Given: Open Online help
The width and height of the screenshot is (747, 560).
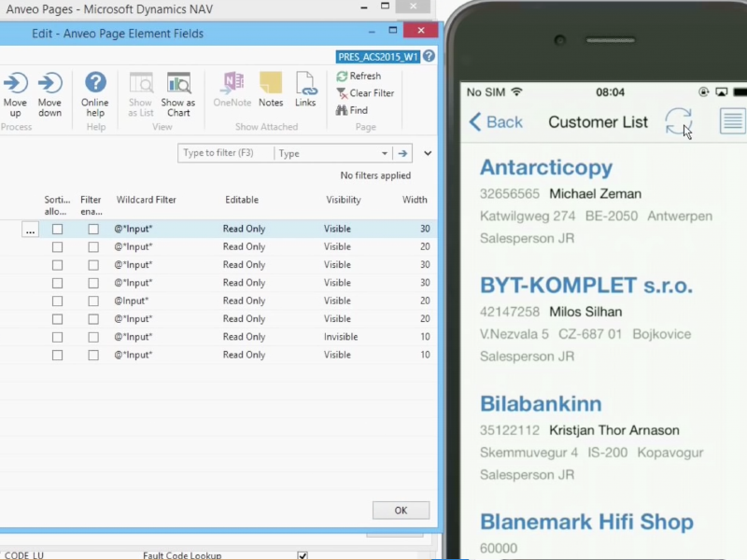Looking at the screenshot, I should (95, 94).
